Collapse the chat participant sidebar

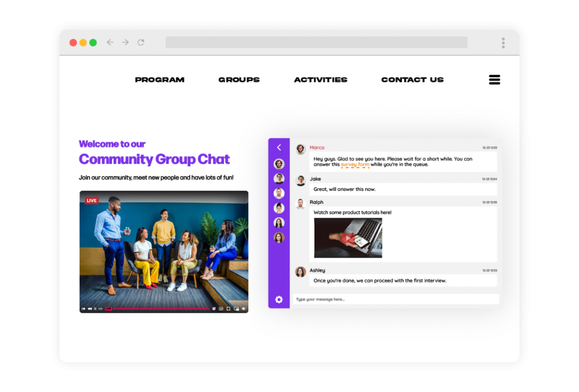tap(279, 147)
